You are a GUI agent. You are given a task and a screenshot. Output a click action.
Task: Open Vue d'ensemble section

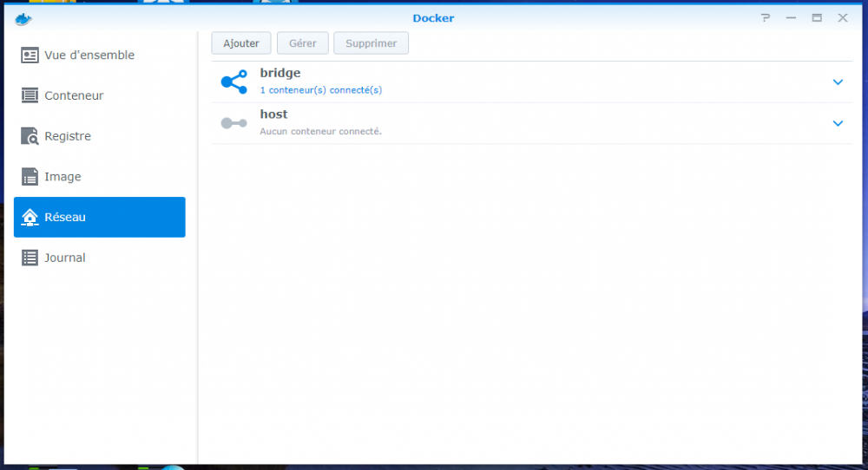click(x=100, y=55)
